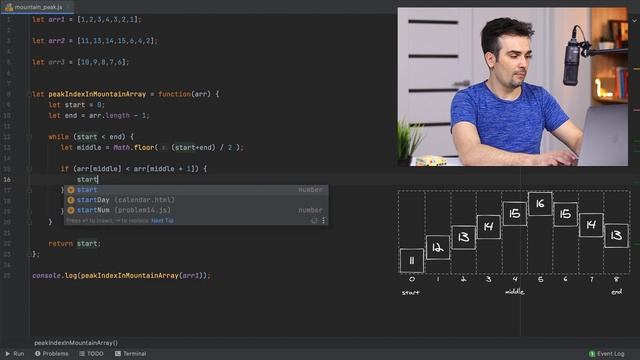Screen dimensions: 640x360
Task: Toggle the fold marker at line 19
Action: (x=29, y=211)
